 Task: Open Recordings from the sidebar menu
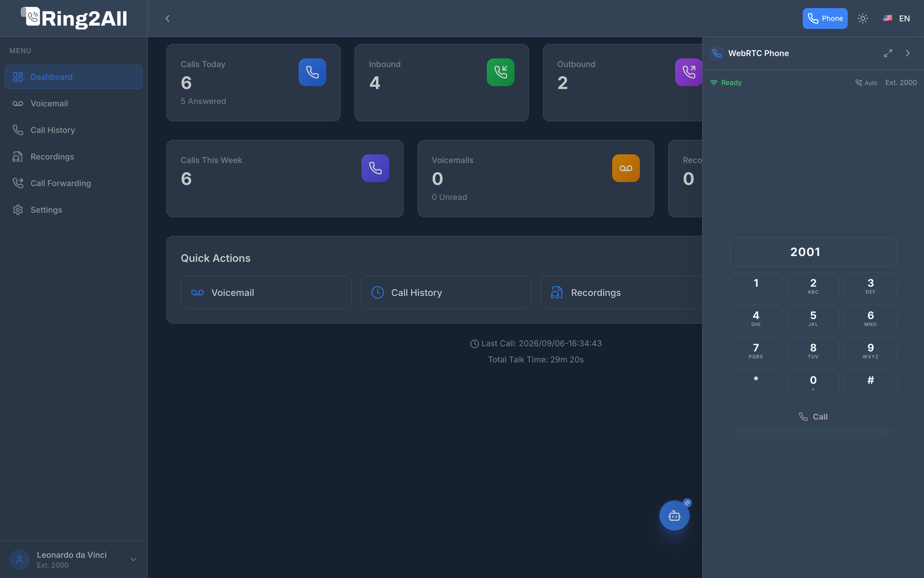tap(74, 157)
